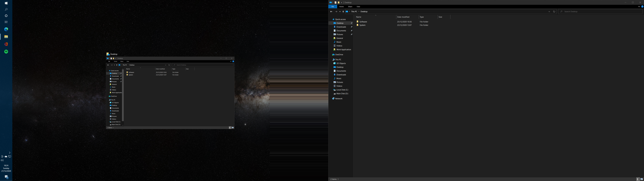Open Microsoft Edge from the taskbar

(x=6, y=29)
